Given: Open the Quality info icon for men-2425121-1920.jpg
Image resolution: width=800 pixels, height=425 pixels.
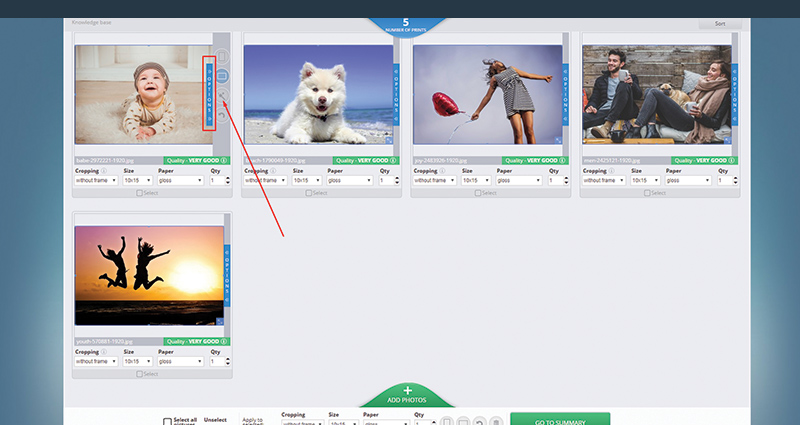Looking at the screenshot, I should pos(731,160).
